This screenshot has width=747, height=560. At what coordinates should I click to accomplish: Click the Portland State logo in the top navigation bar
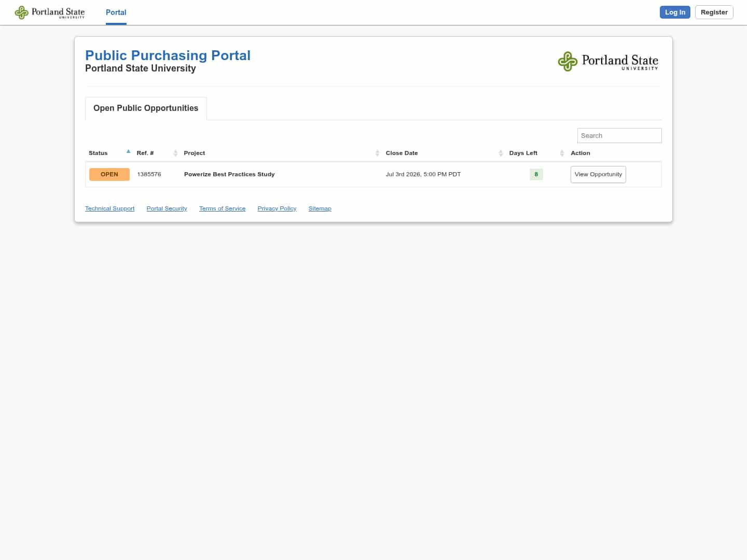(50, 12)
